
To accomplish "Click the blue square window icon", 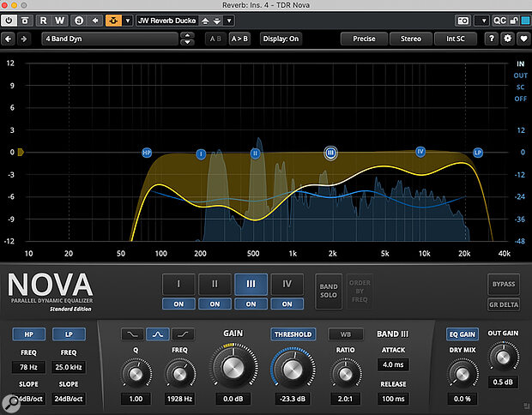I will tap(525, 21).
